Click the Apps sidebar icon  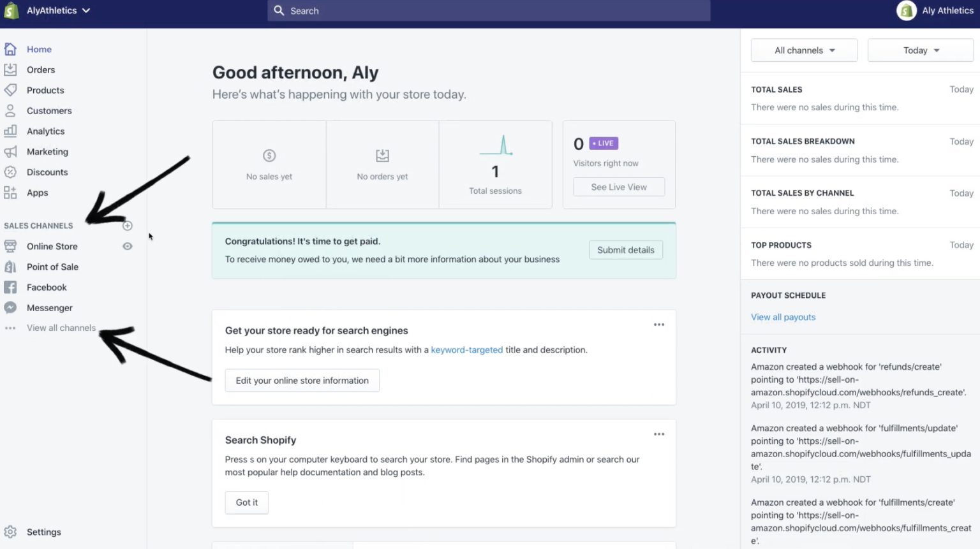[x=10, y=193]
